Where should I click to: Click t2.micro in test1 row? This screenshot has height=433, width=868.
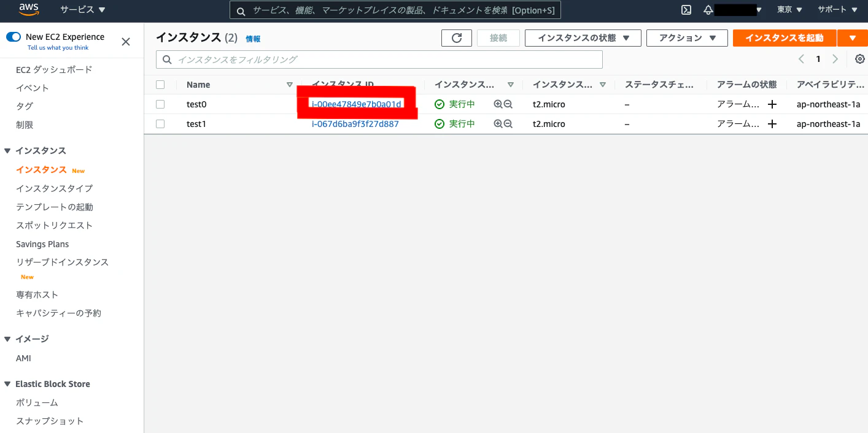pyautogui.click(x=549, y=124)
